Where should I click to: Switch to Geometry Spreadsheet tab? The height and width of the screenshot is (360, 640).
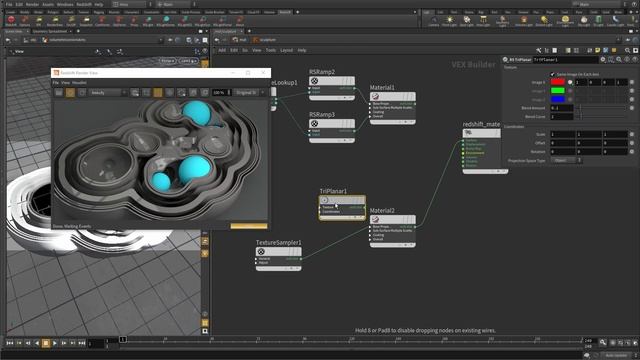point(50,31)
